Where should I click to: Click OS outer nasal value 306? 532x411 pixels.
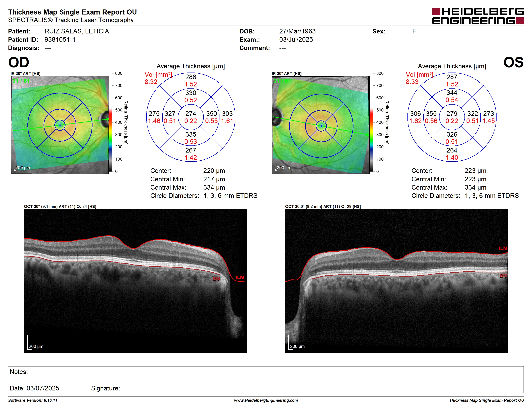pyautogui.click(x=415, y=114)
